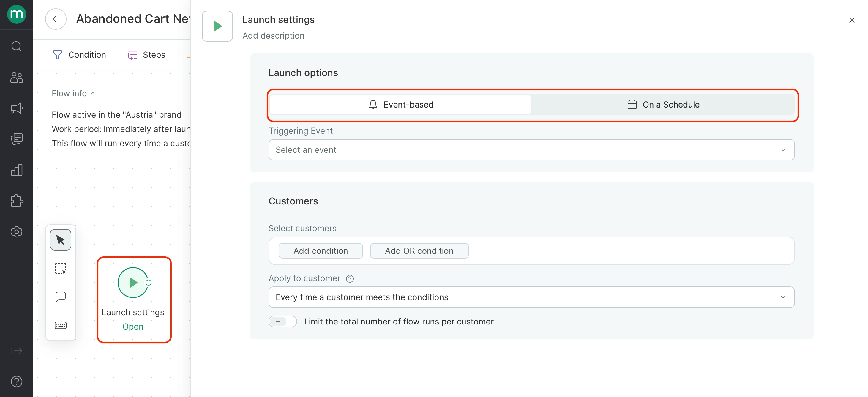
Task: Select the Event-based launch option
Action: click(x=400, y=105)
